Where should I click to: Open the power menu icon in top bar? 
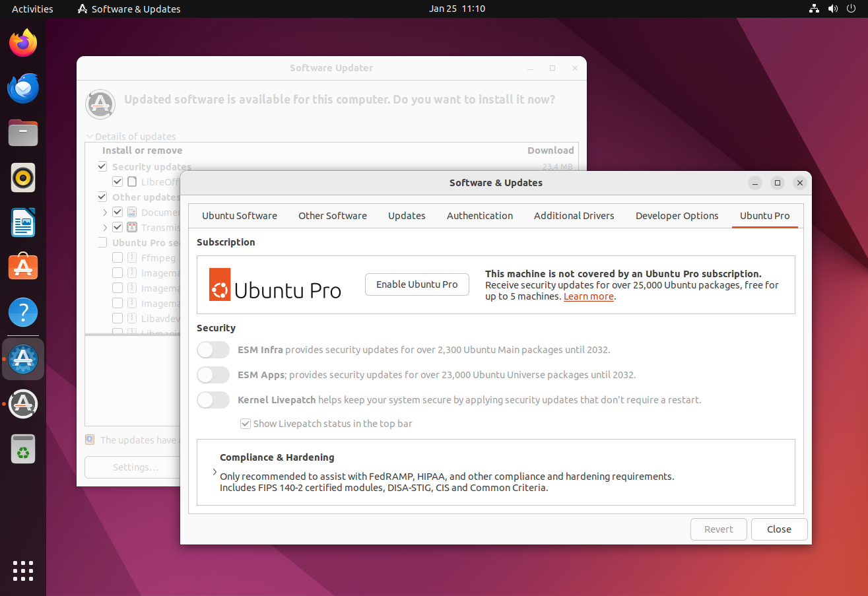point(852,9)
